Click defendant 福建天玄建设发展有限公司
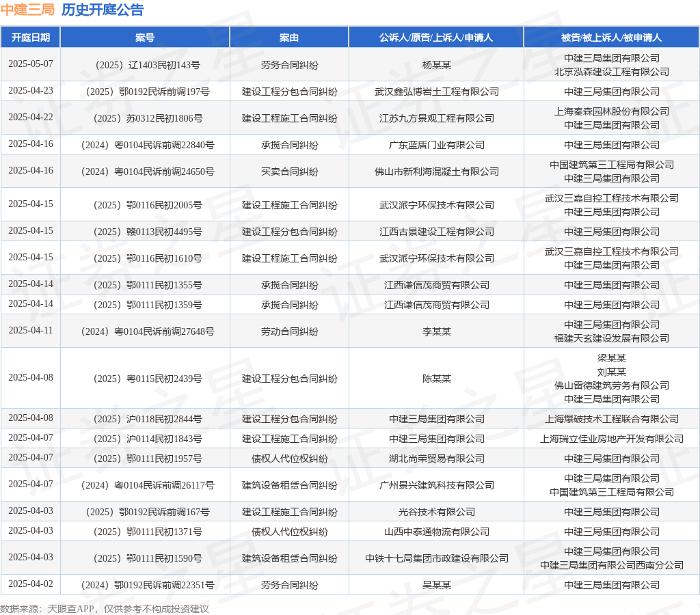700x615 pixels. coord(611,338)
